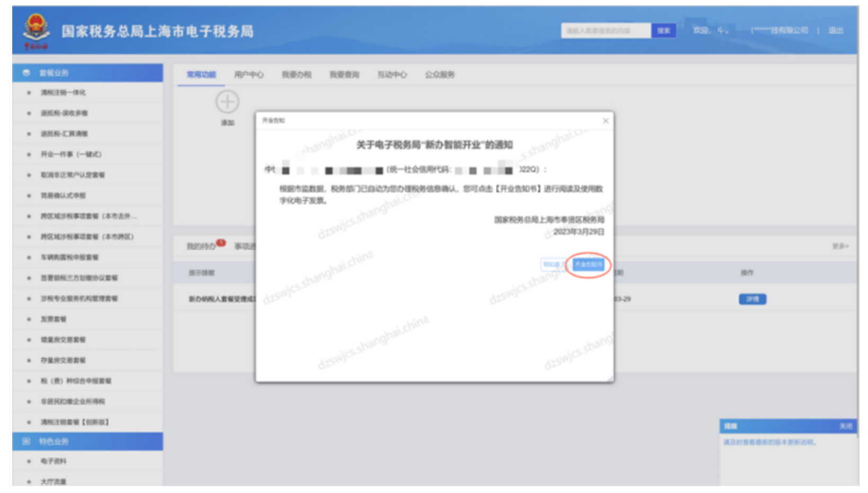Click the 更多> link
The height and width of the screenshot is (493, 868).
(x=840, y=246)
